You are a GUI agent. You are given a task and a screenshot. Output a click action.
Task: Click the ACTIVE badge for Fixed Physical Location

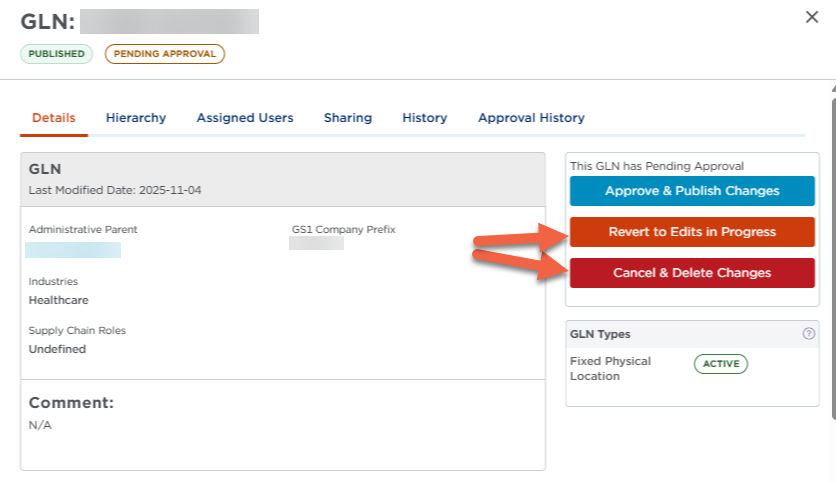pos(720,364)
